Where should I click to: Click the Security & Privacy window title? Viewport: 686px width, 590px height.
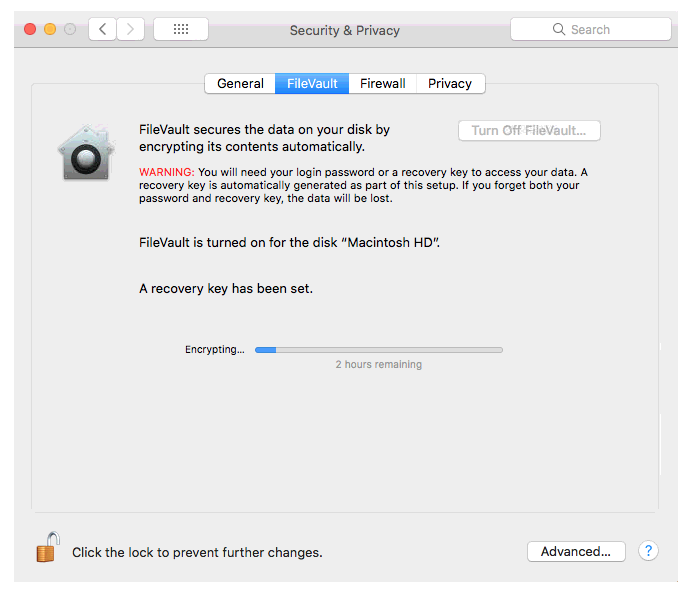pyautogui.click(x=345, y=30)
